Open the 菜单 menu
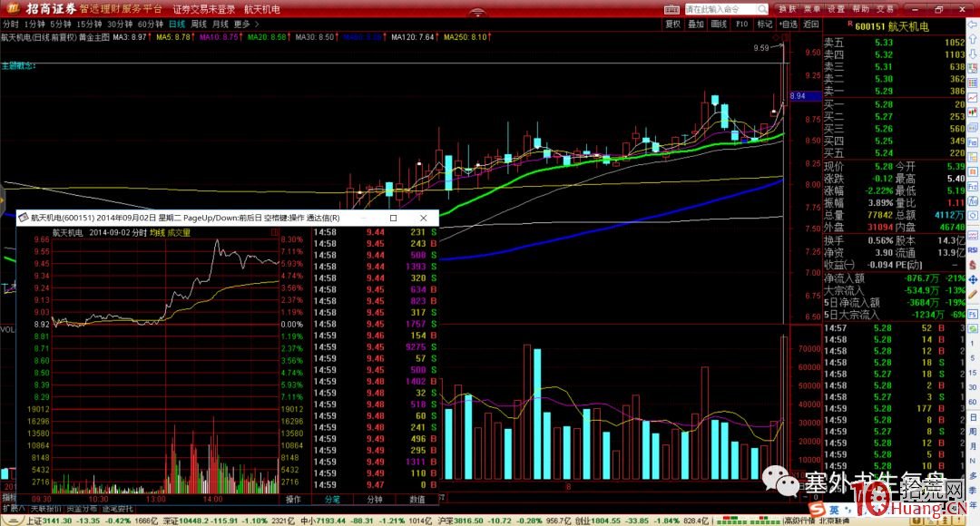This screenshot has height=526, width=980. pos(812,9)
